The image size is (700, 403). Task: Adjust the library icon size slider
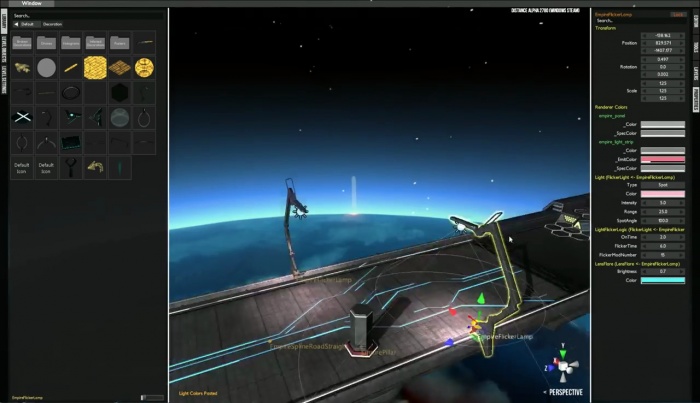coord(152,397)
